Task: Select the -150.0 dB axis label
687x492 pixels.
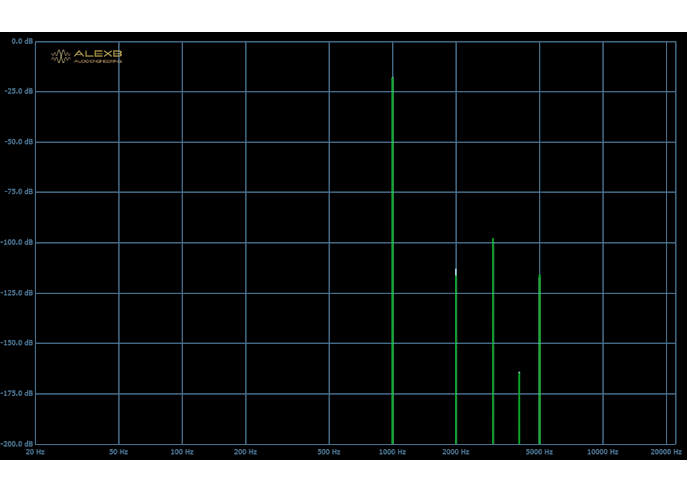Action: tap(17, 343)
